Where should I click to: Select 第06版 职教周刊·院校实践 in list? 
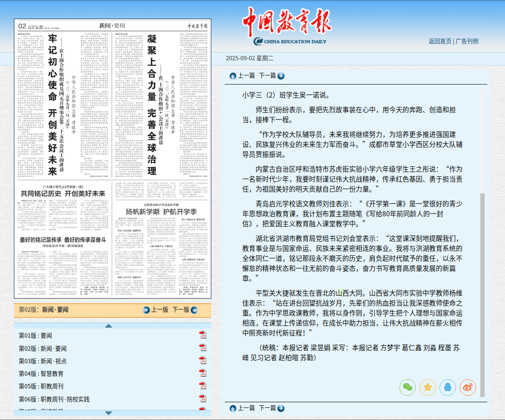pyautogui.click(x=54, y=399)
